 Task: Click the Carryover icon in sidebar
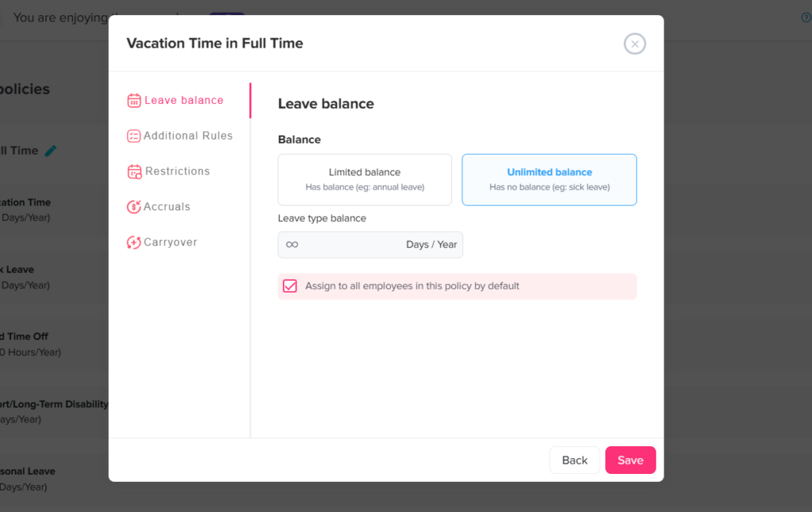click(x=134, y=243)
